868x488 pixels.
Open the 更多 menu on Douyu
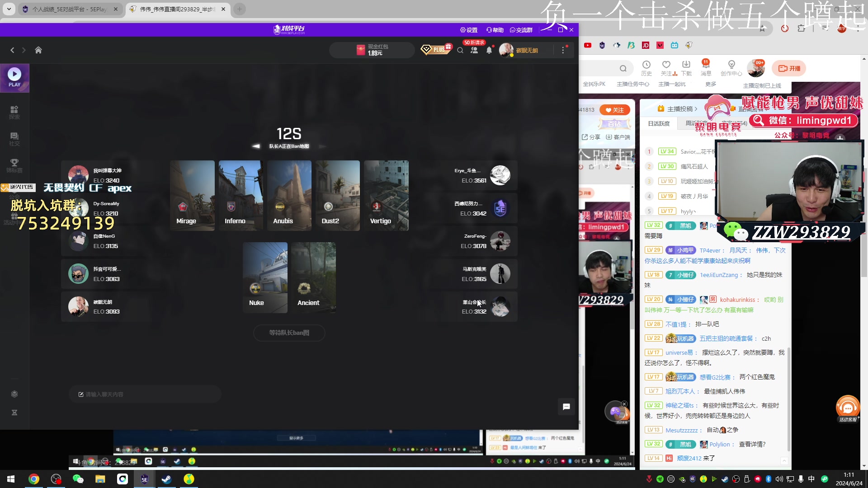coord(711,84)
